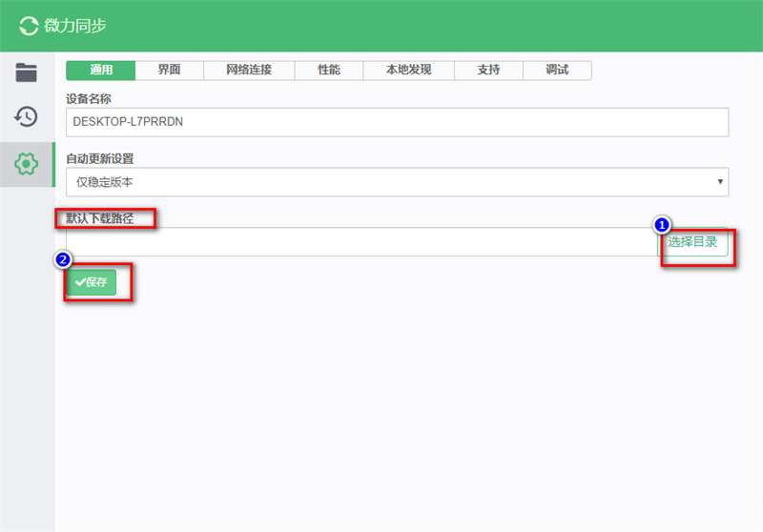Click the 微力同步 sync logo
This screenshot has height=532, width=763.
29,26
